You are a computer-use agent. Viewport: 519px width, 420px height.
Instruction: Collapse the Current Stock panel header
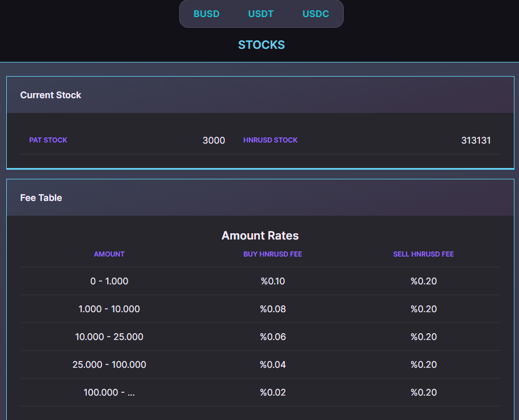[x=50, y=95]
